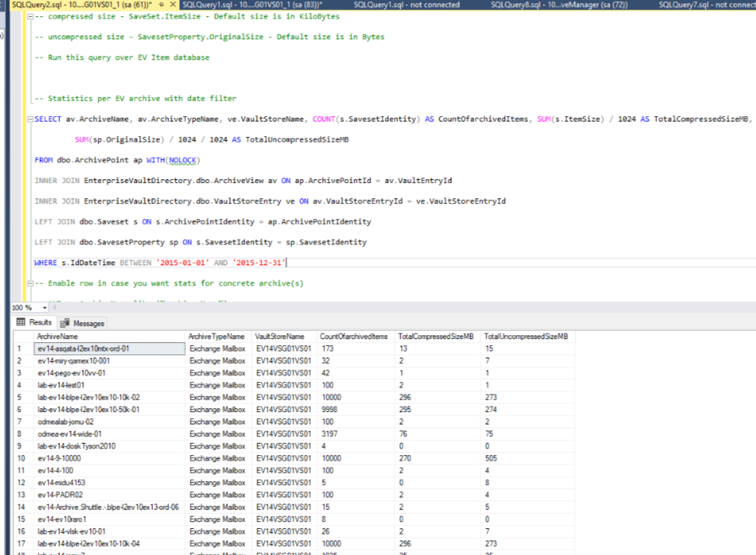Collapse the 'Enable row' comment outline
The image size is (756, 555).
coord(28,283)
